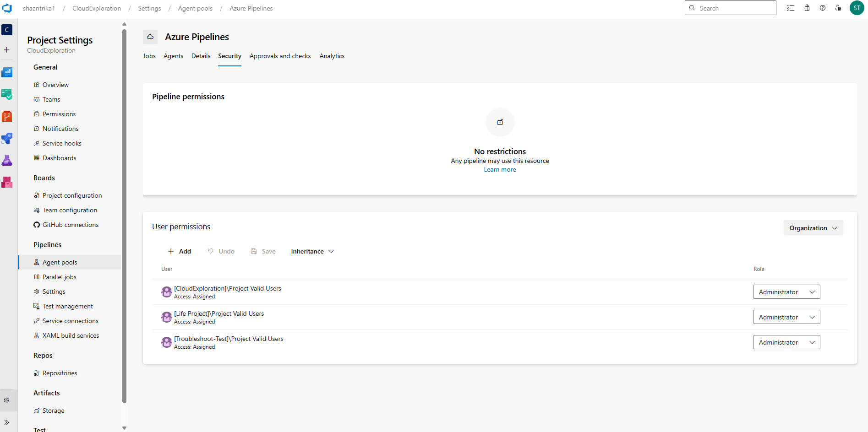Image resolution: width=868 pixels, height=432 pixels.
Task: Open the Analytics tab
Action: tap(332, 56)
